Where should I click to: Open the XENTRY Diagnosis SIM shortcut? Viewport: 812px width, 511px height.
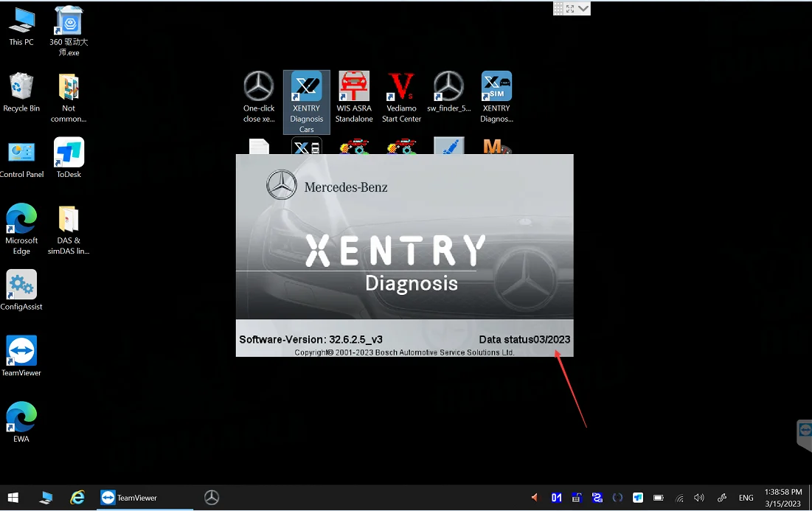pos(496,88)
